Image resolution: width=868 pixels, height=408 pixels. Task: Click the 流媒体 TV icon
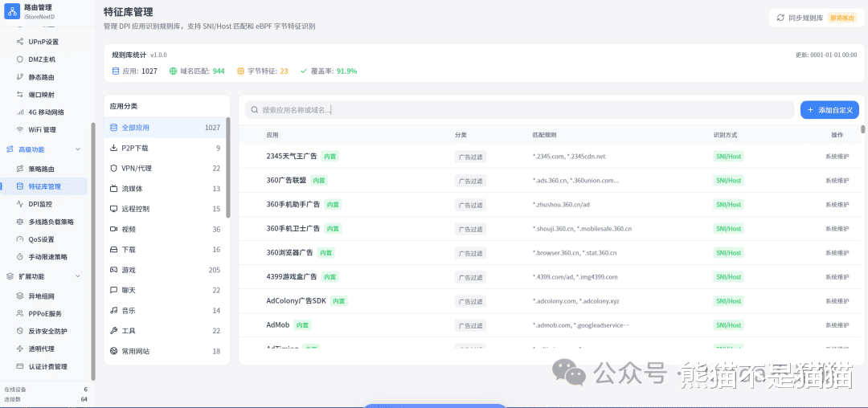click(113, 189)
